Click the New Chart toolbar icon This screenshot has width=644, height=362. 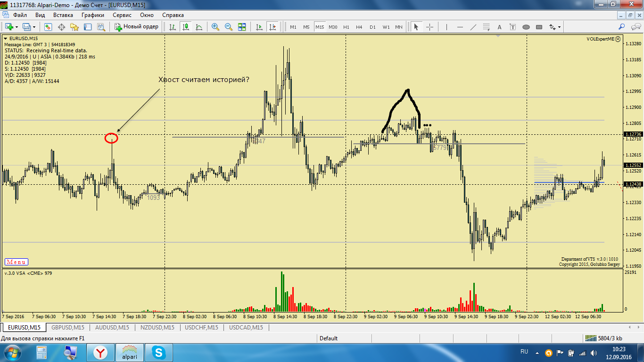tap(8, 27)
